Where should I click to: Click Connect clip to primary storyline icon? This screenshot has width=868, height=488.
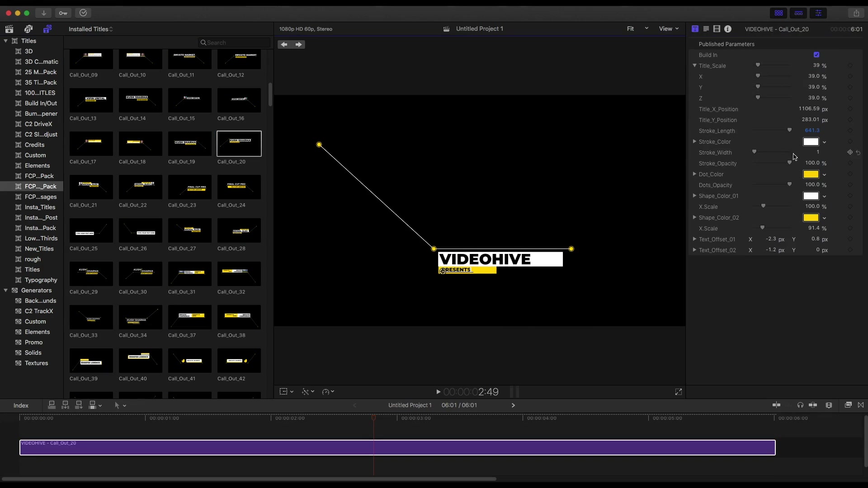[x=52, y=405]
